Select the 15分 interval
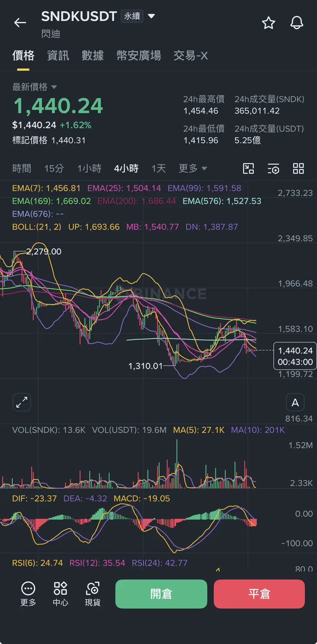 54,168
